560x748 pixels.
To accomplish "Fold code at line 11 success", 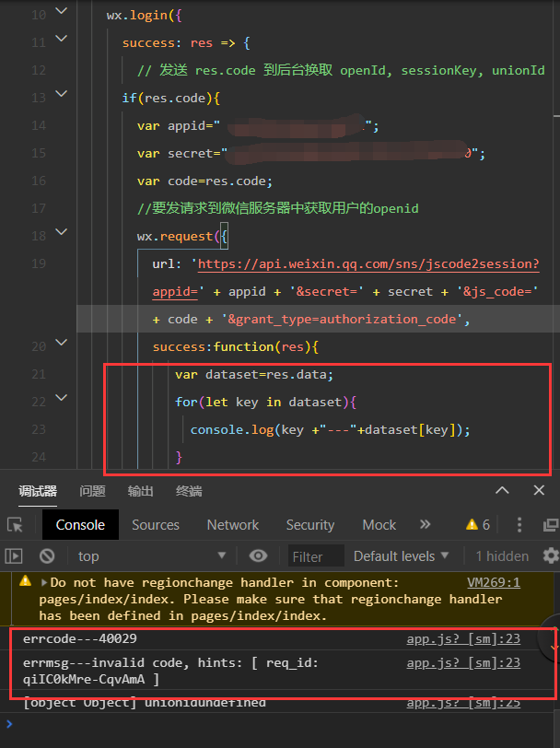I will tap(62, 38).
